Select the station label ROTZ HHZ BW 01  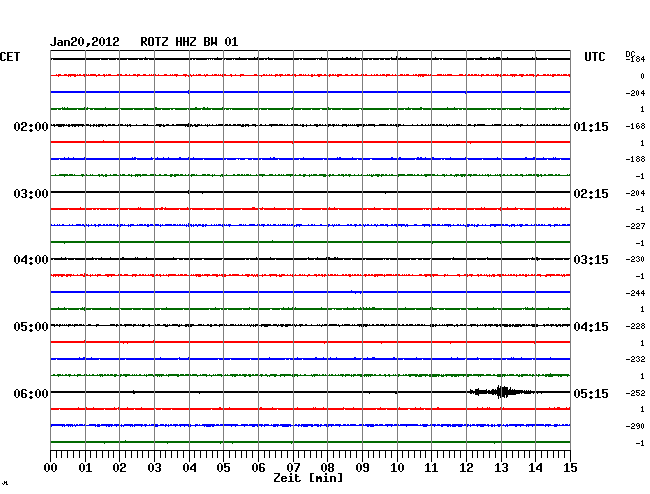[189, 42]
